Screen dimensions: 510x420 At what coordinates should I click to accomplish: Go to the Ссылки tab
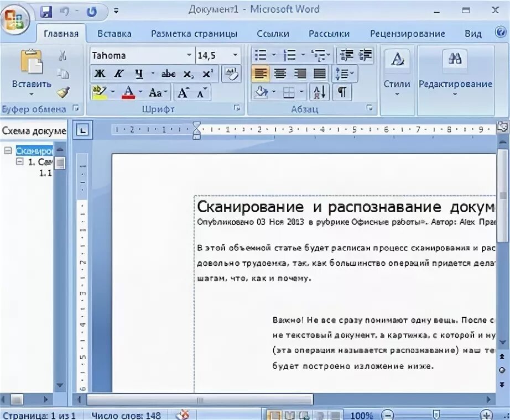[x=273, y=34]
